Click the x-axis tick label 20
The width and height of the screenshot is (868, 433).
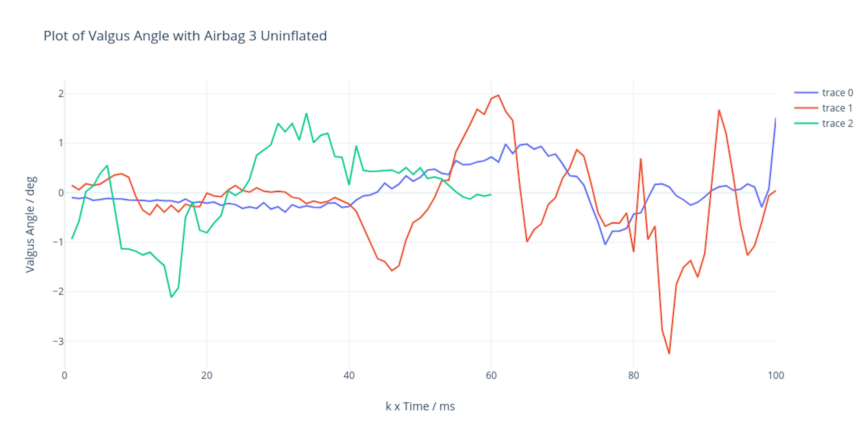pyautogui.click(x=207, y=376)
